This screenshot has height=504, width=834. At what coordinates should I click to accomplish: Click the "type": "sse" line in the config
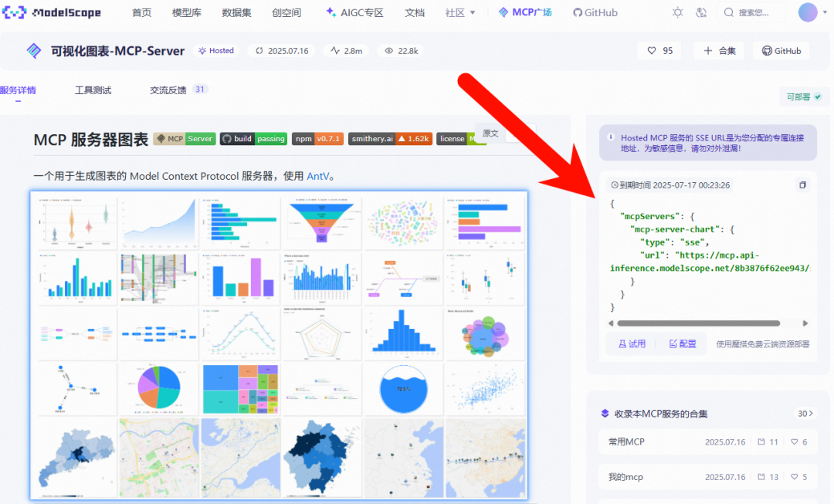674,242
